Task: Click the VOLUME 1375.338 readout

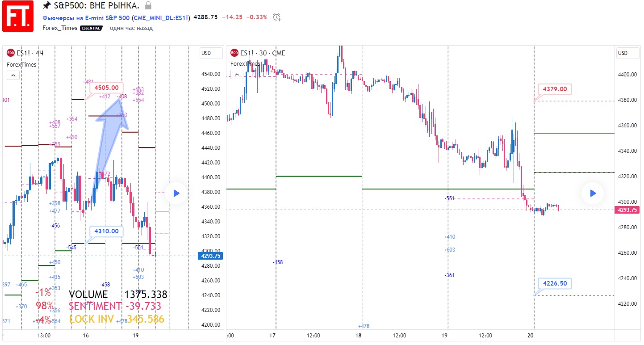Action: (x=118, y=295)
